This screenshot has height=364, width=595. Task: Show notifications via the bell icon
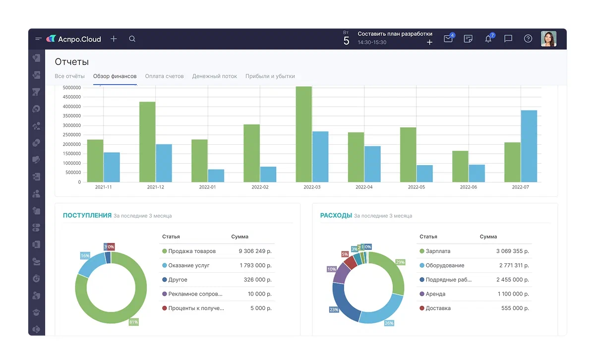pos(488,39)
